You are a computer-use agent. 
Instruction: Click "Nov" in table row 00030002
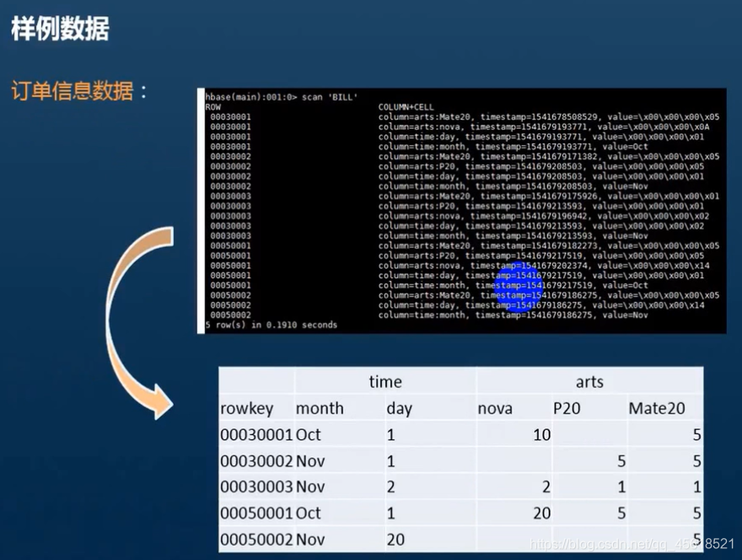[310, 461]
